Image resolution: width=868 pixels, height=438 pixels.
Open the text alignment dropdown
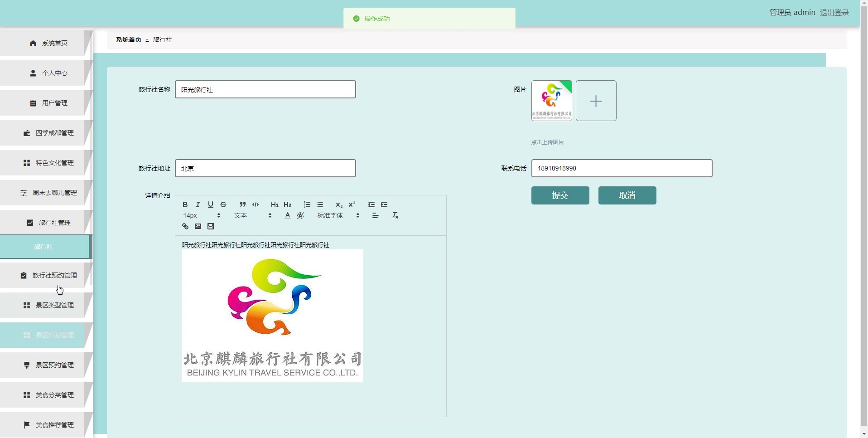coord(375,215)
